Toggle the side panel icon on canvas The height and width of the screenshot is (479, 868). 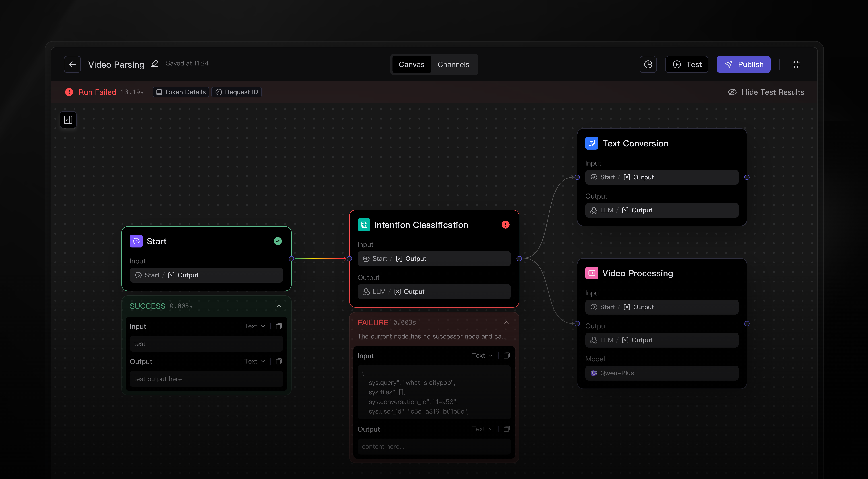(x=68, y=120)
